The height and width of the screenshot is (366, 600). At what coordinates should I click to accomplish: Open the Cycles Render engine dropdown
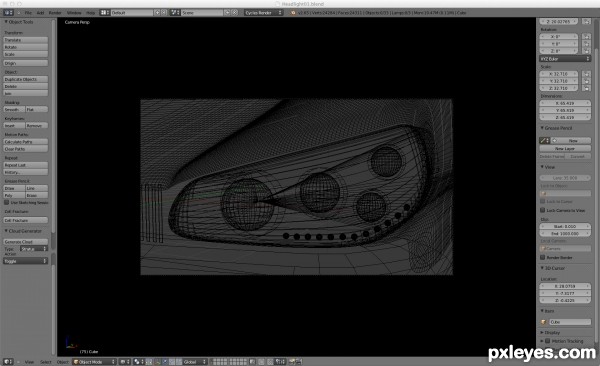[x=264, y=13]
